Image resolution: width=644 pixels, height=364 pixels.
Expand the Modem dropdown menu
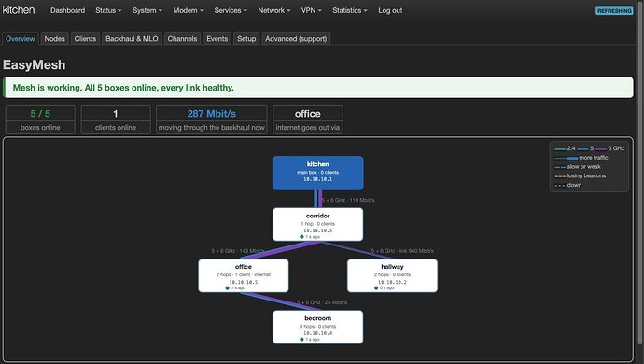pyautogui.click(x=189, y=10)
